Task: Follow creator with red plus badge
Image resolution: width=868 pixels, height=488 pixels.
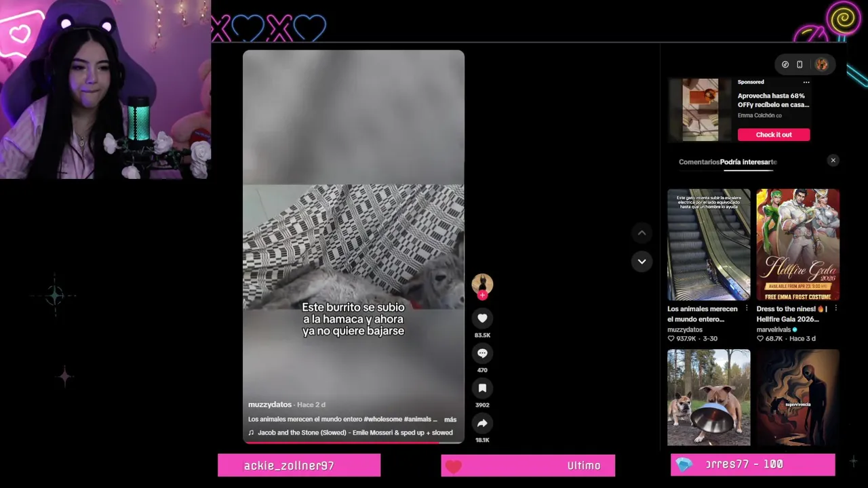Action: (x=482, y=295)
